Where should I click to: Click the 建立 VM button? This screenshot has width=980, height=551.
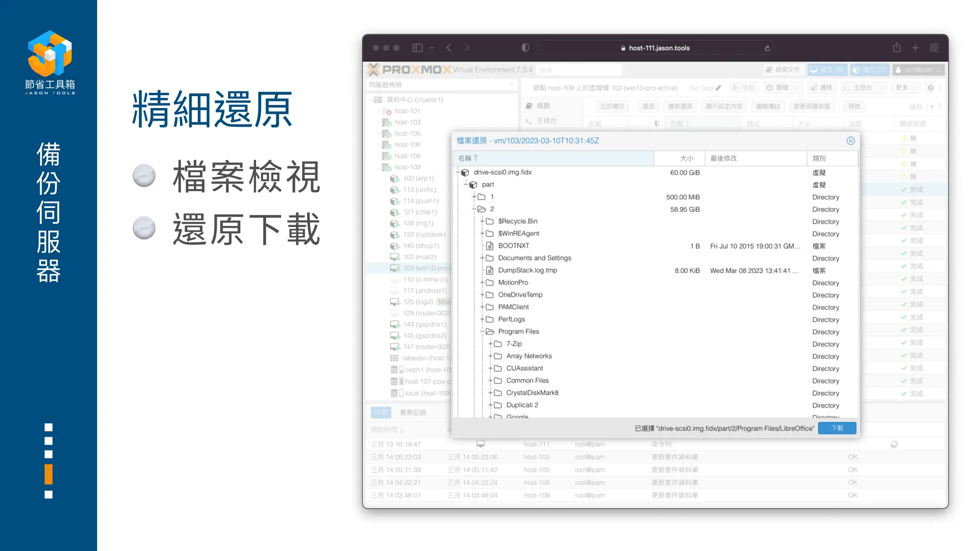coord(827,70)
